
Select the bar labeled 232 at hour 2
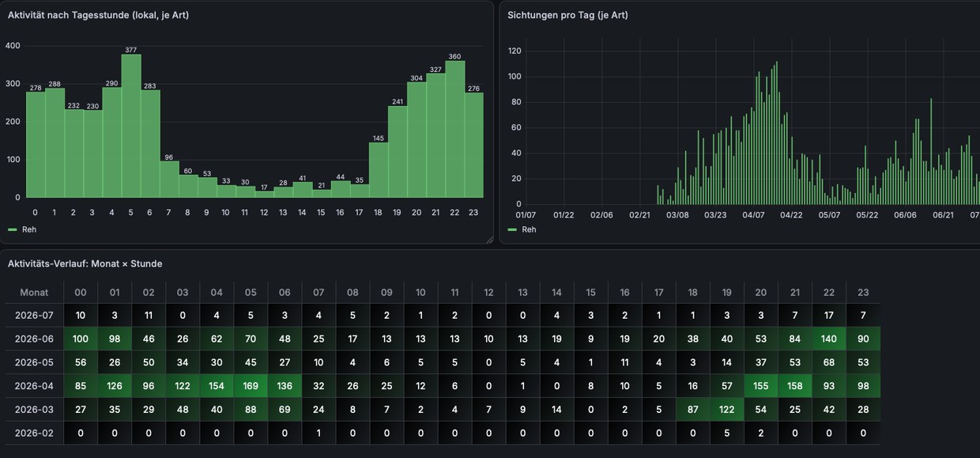pos(73,153)
